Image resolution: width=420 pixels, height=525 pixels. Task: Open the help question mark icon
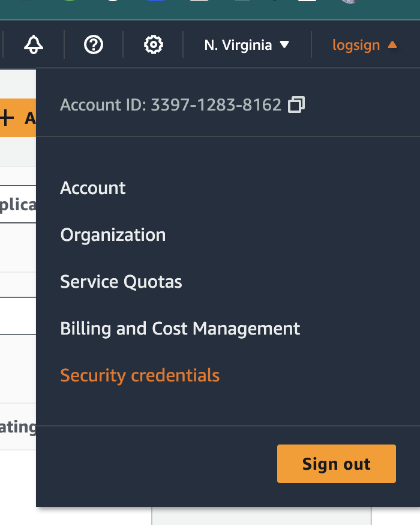(x=93, y=44)
